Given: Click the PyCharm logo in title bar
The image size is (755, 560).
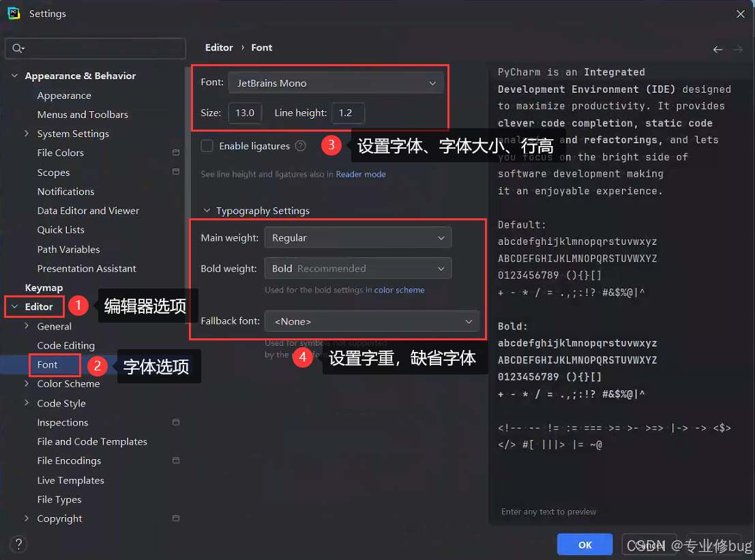Looking at the screenshot, I should 14,14.
